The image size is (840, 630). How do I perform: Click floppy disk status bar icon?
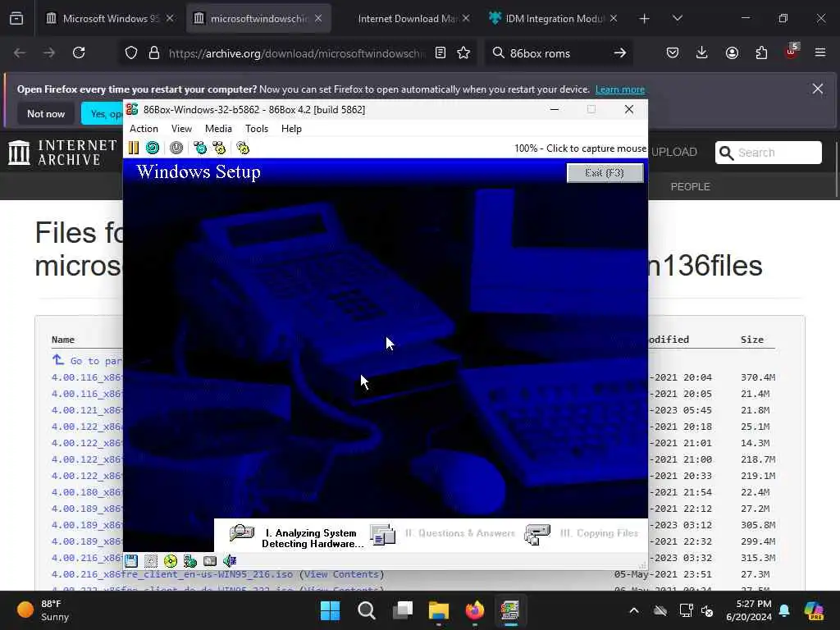click(x=131, y=561)
